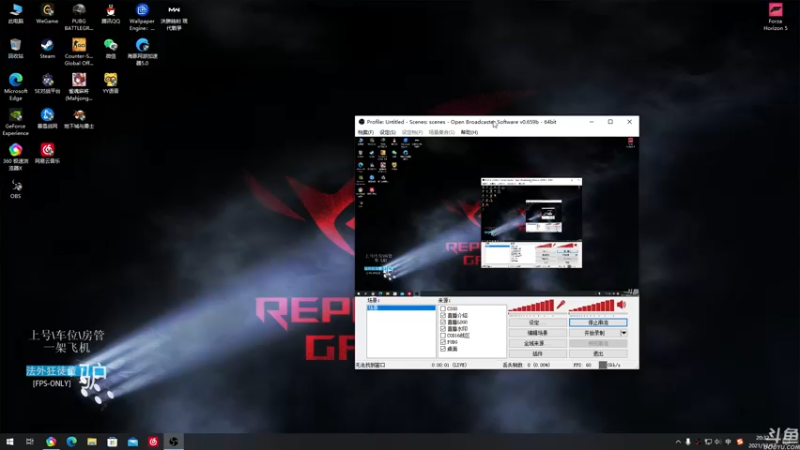Viewport: 800px width, 450px height.
Task: Open Wallpaper Engine desktop shortcut
Action: coord(142,17)
